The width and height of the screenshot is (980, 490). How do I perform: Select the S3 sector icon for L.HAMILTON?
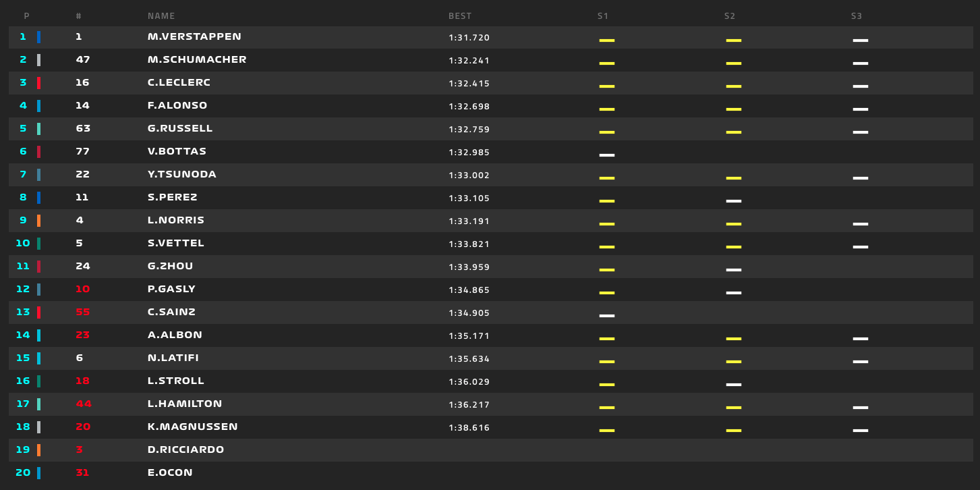coord(860,408)
